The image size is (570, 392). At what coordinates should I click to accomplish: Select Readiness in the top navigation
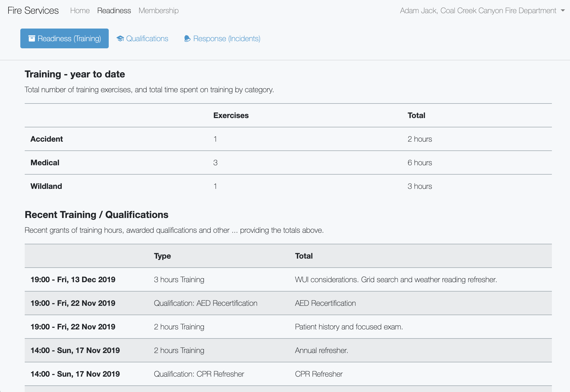114,11
